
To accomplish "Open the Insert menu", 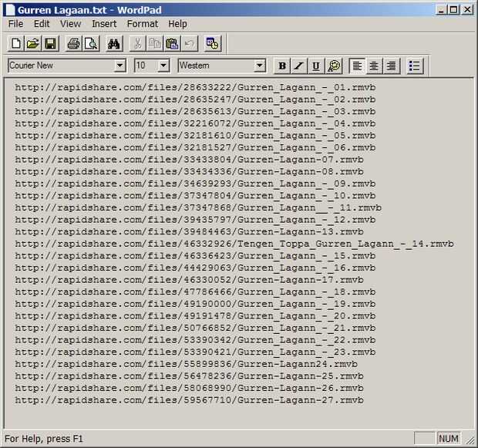I will 104,24.
